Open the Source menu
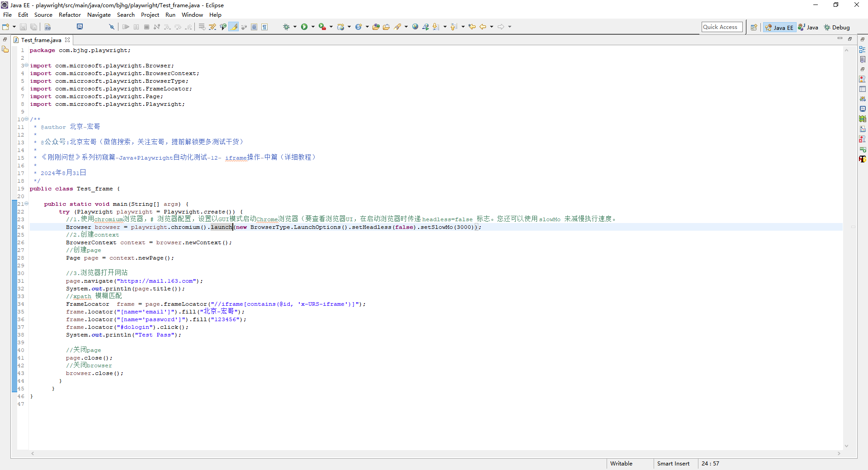868x470 pixels. [x=43, y=15]
